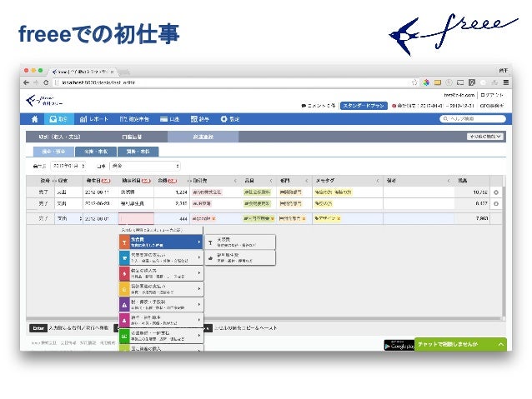Select the highlighted third tab on the gray bar
The image size is (532, 399).
pos(203,137)
